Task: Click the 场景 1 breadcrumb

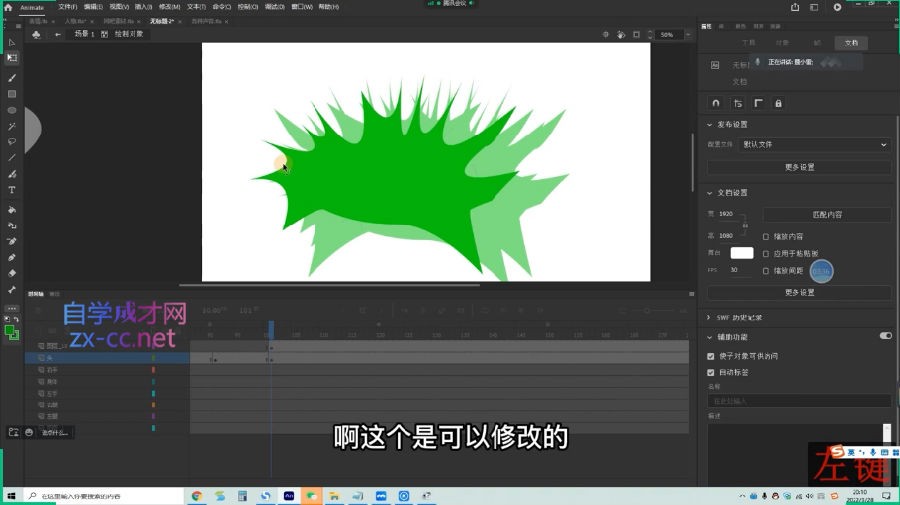Action: pos(84,34)
